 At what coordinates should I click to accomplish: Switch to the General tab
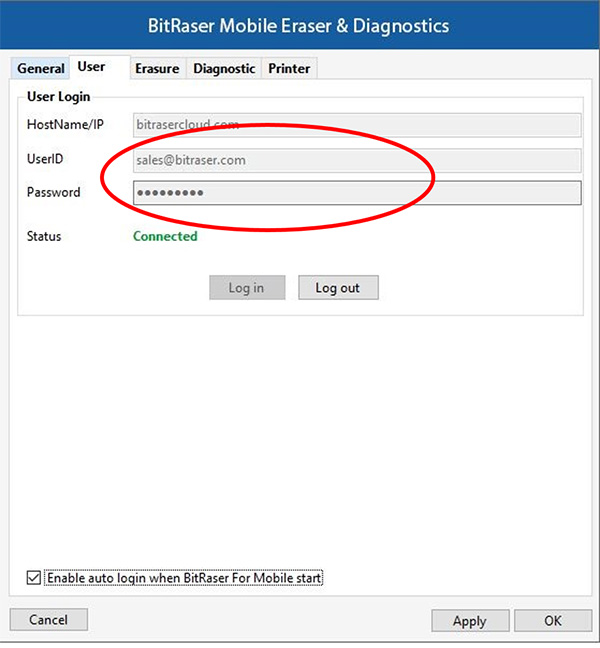point(40,68)
